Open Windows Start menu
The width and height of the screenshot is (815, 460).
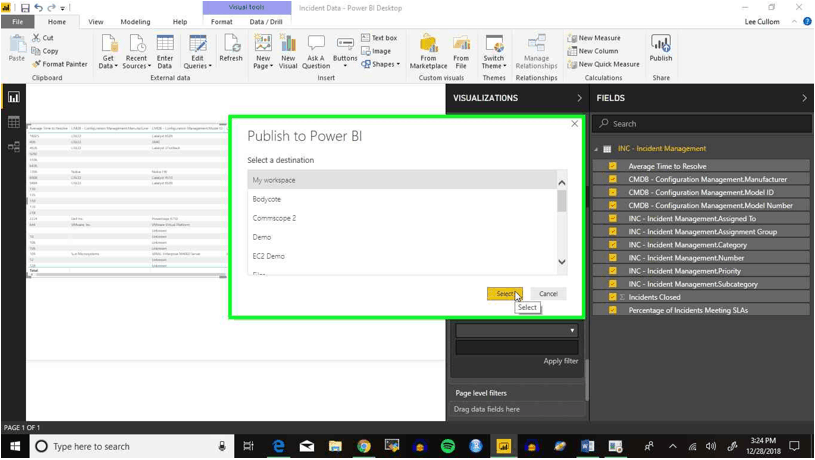point(15,446)
